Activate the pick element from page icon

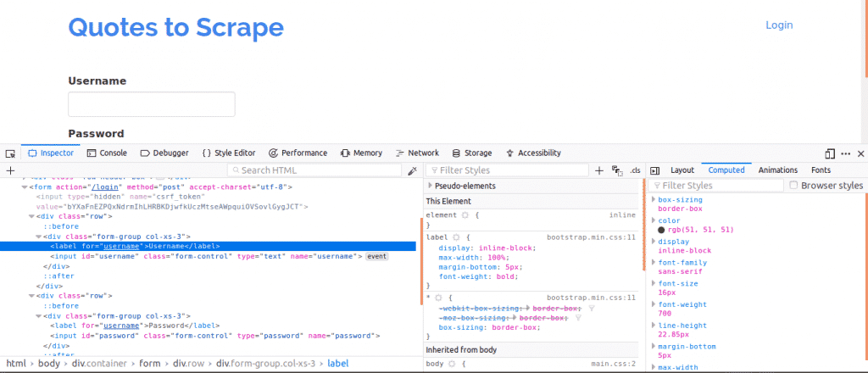[x=10, y=153]
